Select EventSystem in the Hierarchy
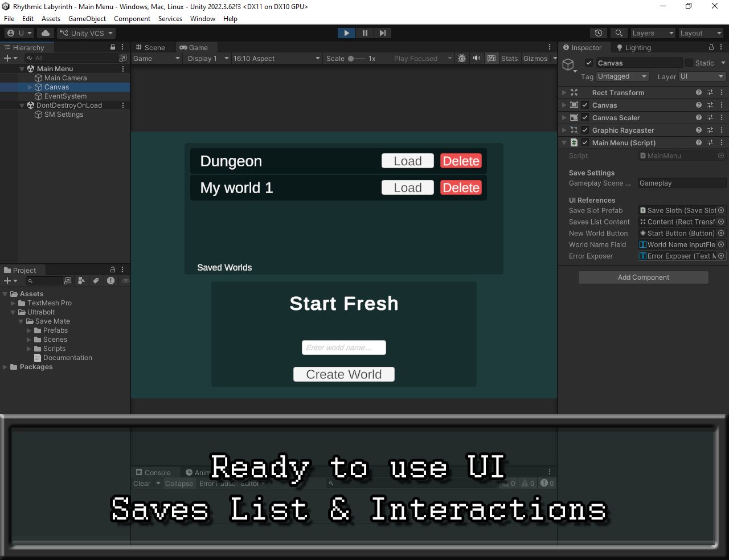 tap(65, 96)
